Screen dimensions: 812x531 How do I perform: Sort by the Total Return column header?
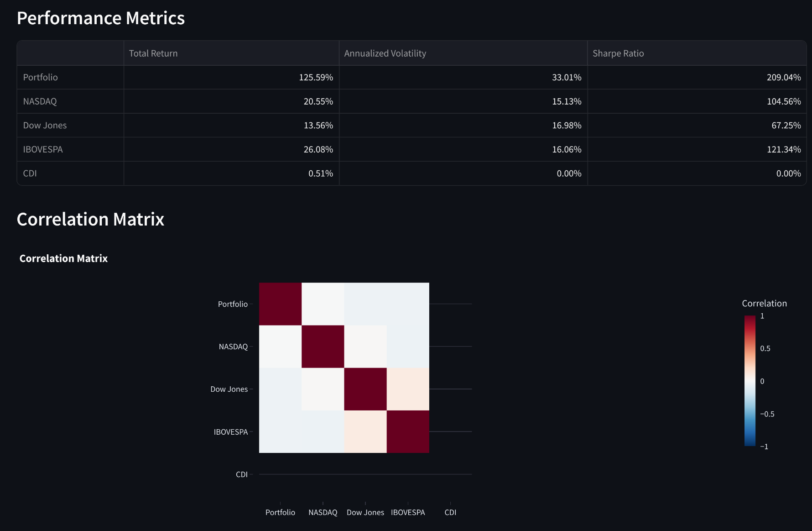coord(231,53)
